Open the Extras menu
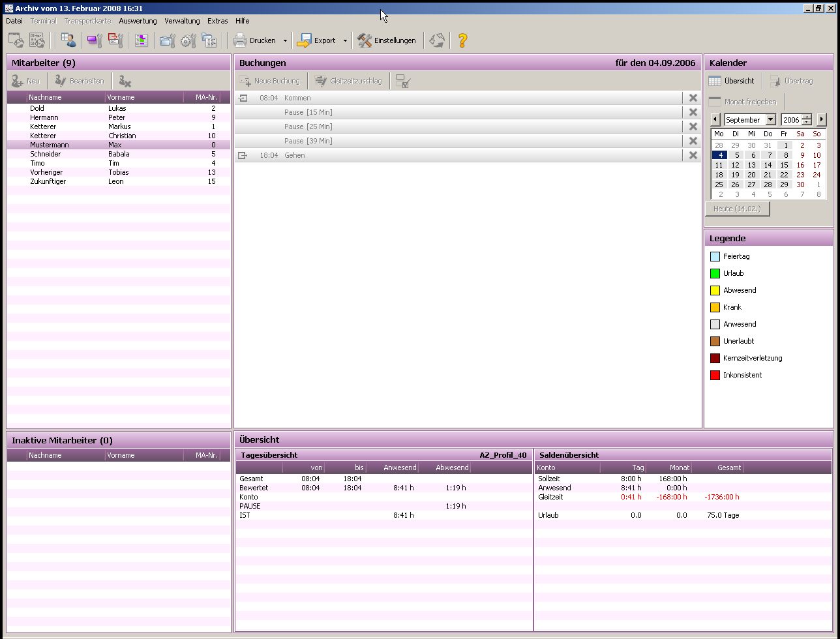Viewport: 840px width, 639px height. click(218, 21)
